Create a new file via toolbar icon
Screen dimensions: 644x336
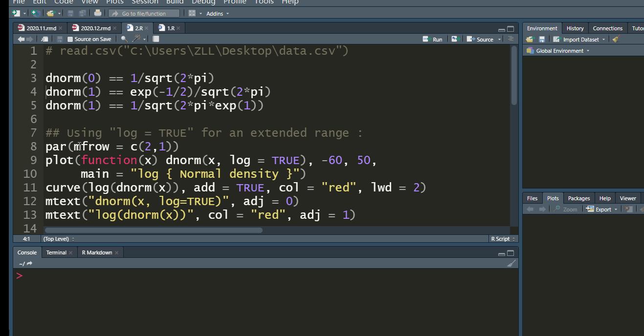(15, 13)
